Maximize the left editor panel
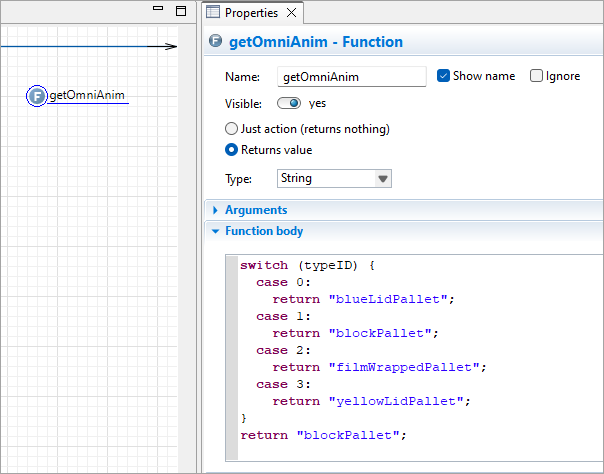 tap(180, 10)
